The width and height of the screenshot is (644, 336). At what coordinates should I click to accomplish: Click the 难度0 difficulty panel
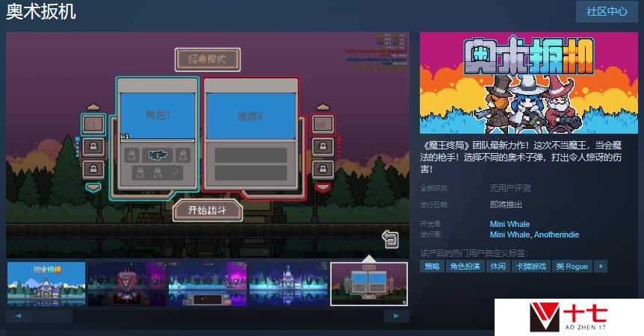pos(250,116)
